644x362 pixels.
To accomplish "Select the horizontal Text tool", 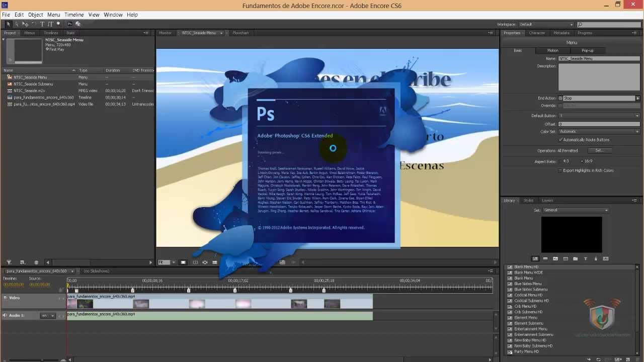I will point(42,24).
